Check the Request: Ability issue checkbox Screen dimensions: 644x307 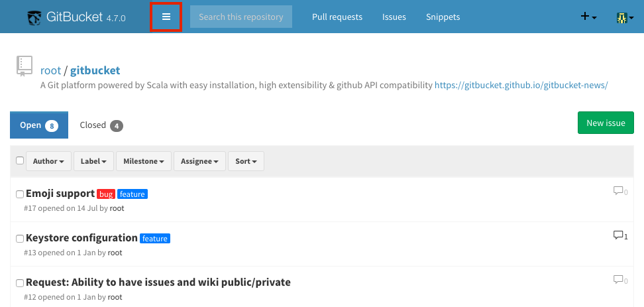[20, 282]
